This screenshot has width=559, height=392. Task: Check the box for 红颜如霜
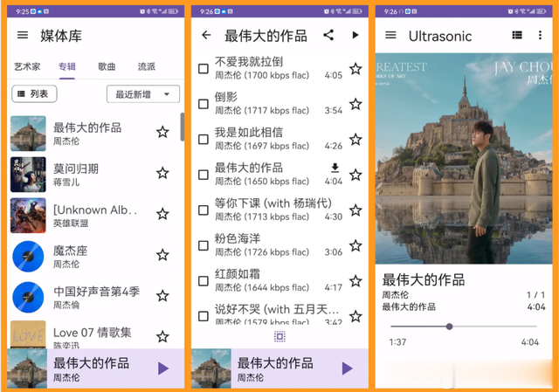[204, 281]
